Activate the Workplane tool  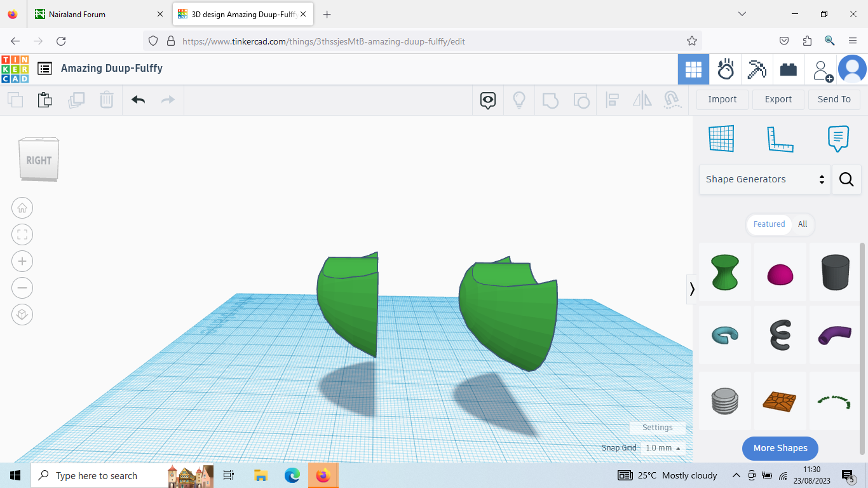721,139
